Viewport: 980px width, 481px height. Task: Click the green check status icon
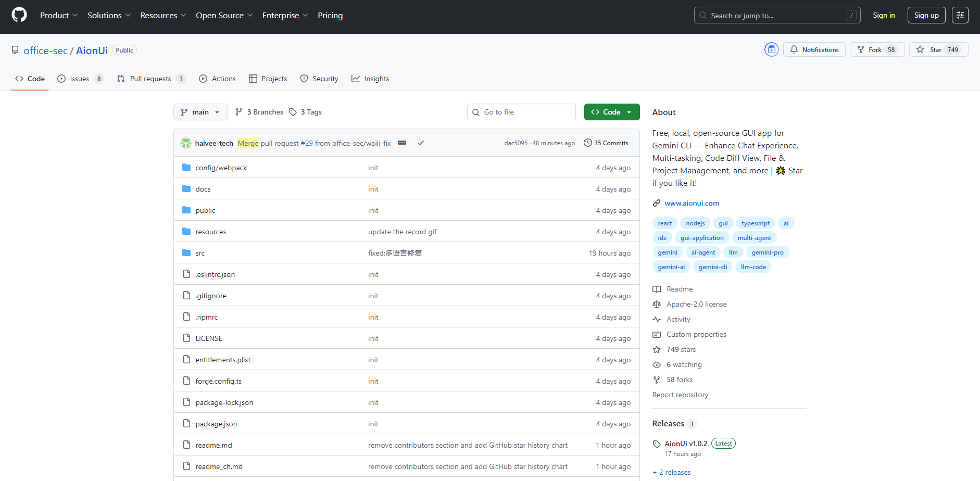(x=421, y=143)
